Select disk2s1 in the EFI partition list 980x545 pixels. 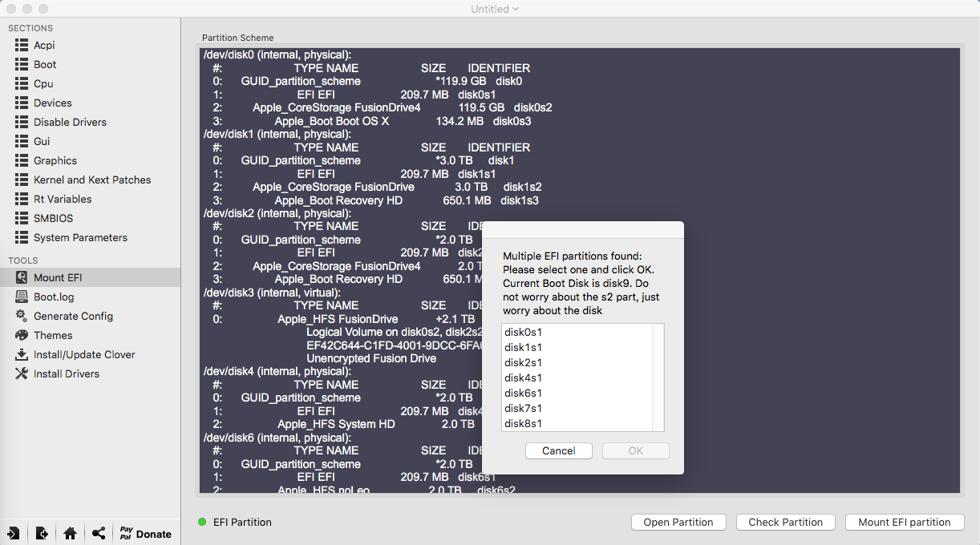[x=577, y=362]
